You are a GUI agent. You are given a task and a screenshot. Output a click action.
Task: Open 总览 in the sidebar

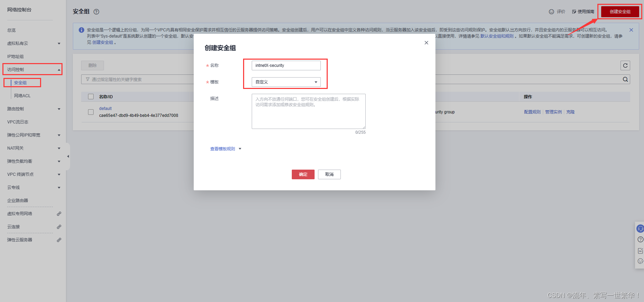click(x=11, y=30)
